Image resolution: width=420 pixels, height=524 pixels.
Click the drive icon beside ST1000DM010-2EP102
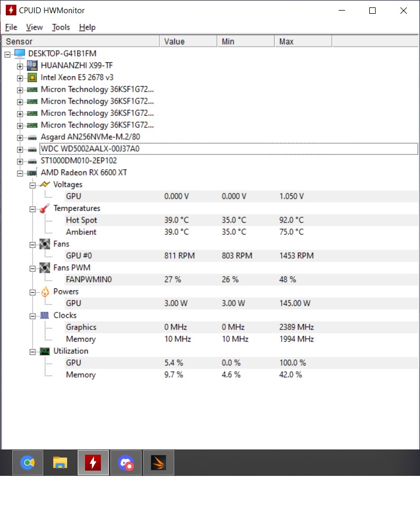coord(32,161)
